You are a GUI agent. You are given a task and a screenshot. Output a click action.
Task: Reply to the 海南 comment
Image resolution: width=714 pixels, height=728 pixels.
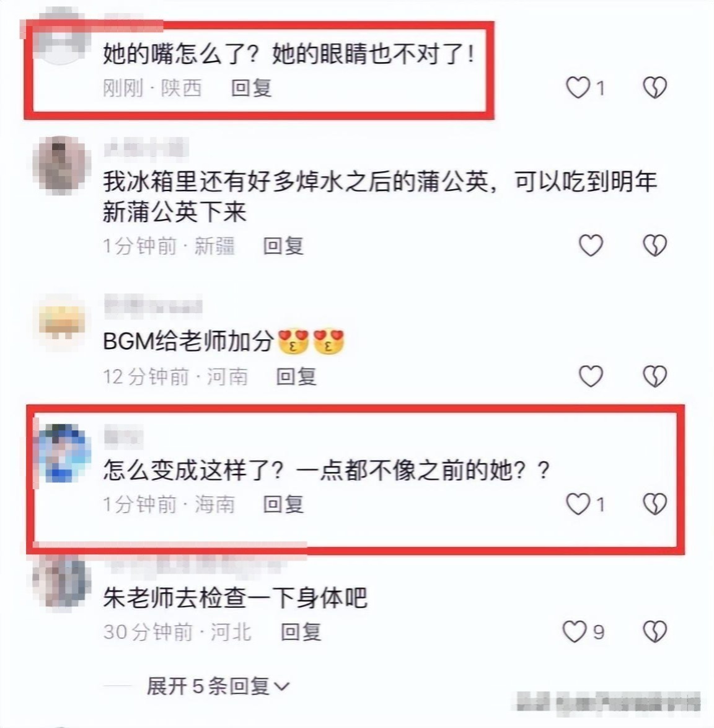click(x=283, y=504)
